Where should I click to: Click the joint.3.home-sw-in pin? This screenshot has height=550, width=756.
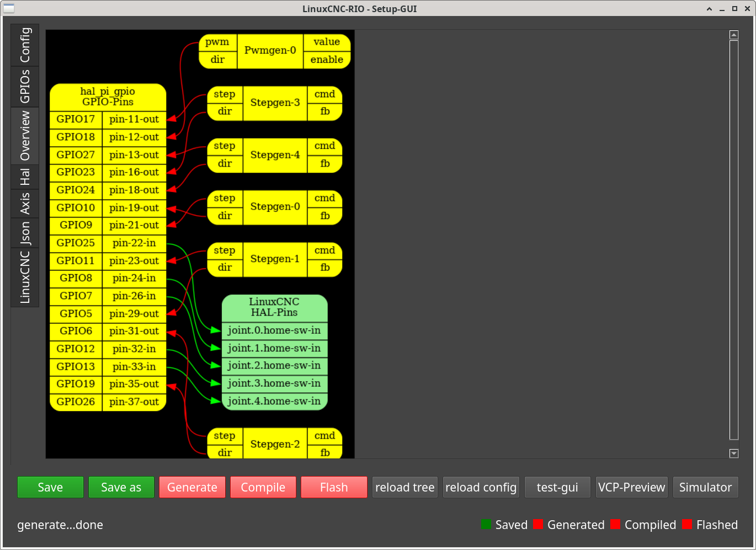coord(274,383)
